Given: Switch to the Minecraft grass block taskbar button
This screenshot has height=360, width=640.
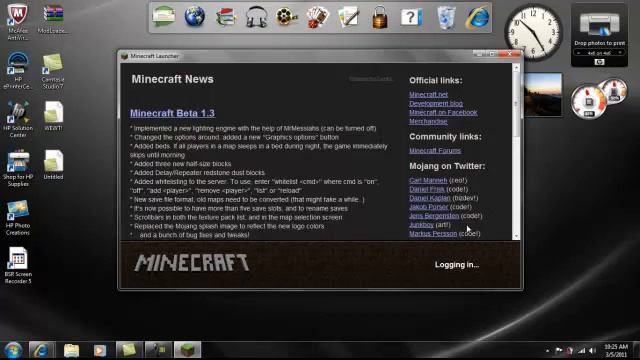Looking at the screenshot, I should pyautogui.click(x=187, y=350).
